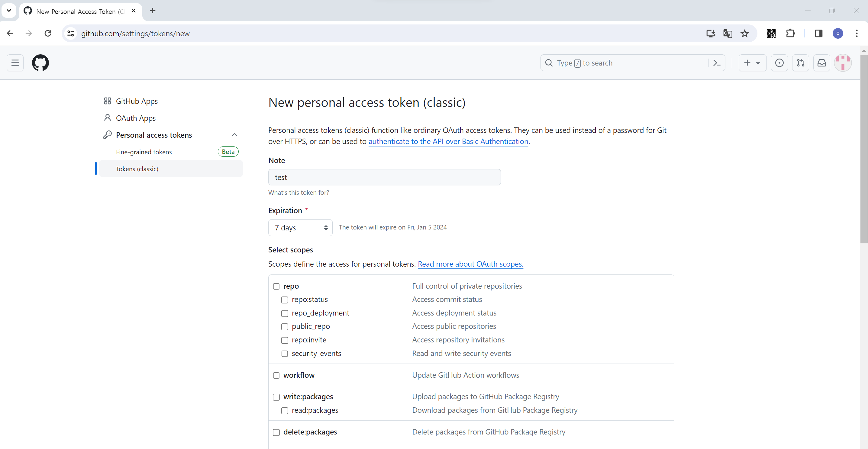
Task: Open the browser Extensions puzzle icon
Action: pyautogui.click(x=790, y=33)
